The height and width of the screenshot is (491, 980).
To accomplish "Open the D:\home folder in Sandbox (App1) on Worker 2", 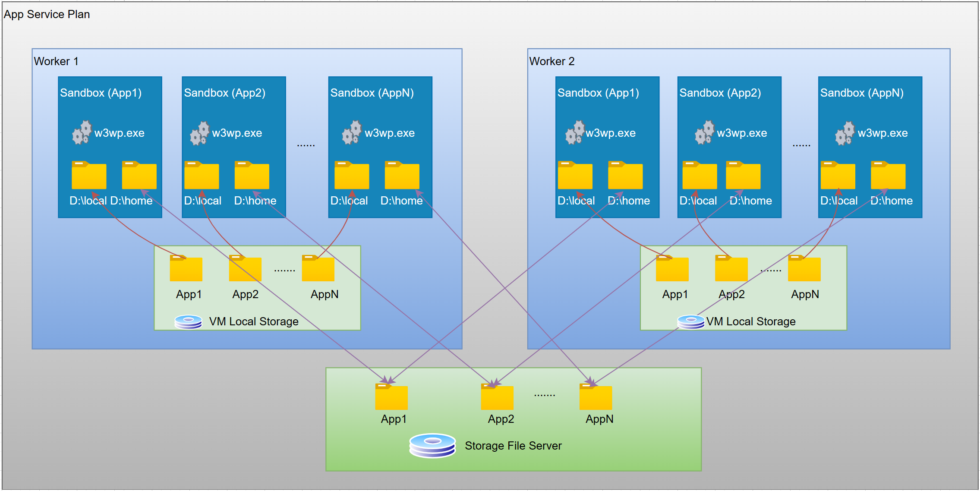I will point(625,175).
